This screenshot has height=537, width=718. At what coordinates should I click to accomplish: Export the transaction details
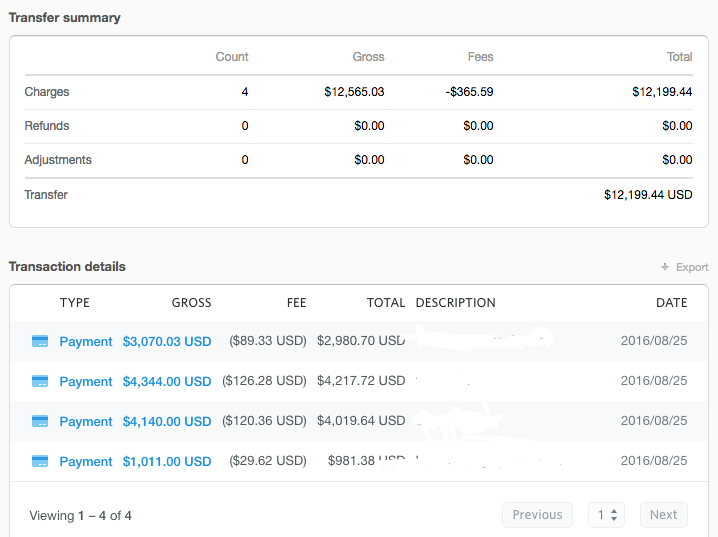pos(691,267)
